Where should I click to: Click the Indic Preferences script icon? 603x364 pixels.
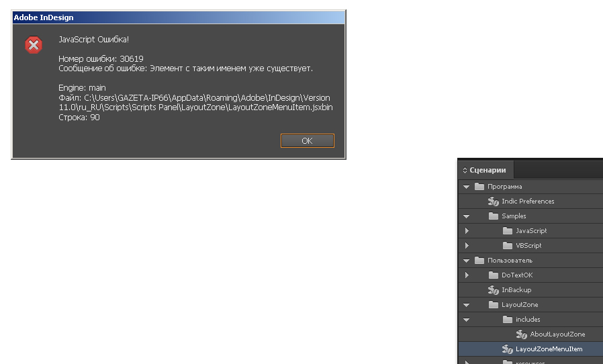(494, 201)
